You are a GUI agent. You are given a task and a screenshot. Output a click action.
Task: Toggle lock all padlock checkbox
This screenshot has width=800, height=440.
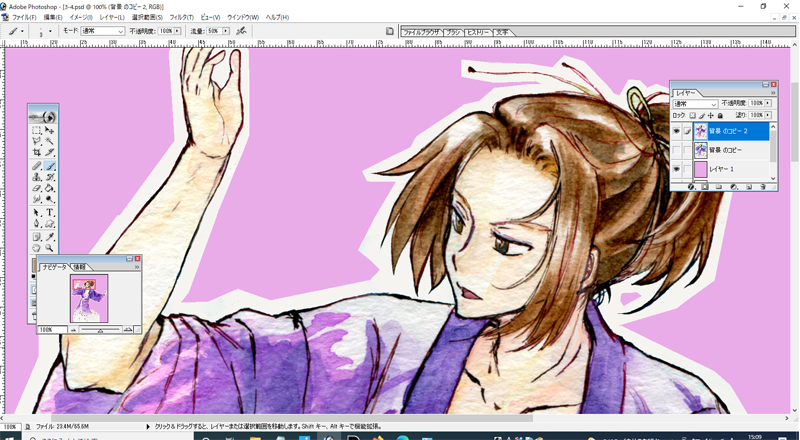[720, 115]
